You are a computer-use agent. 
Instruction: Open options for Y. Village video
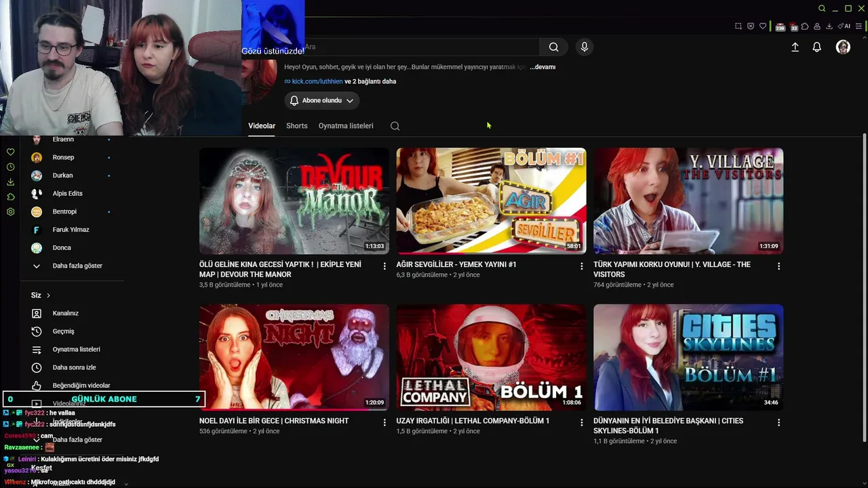tap(778, 266)
